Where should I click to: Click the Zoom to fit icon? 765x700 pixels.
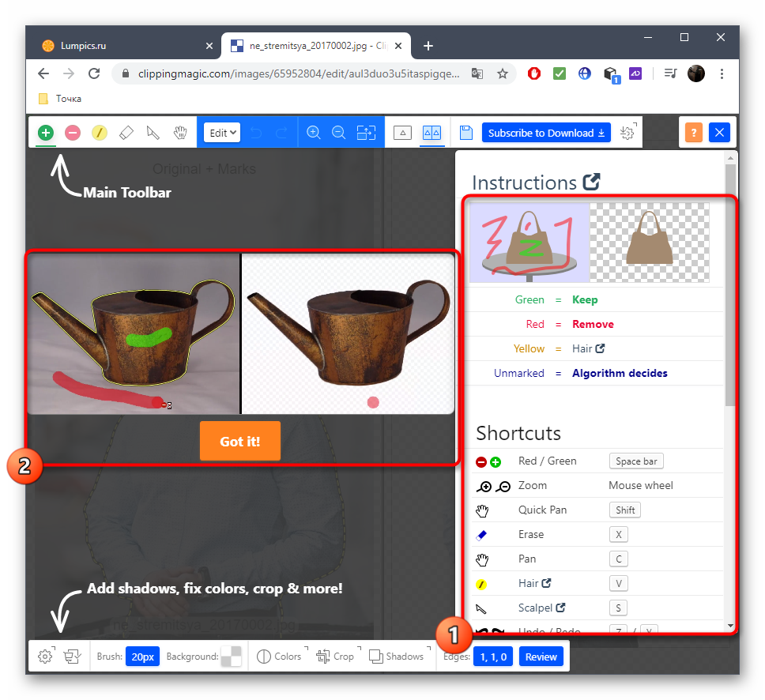point(366,133)
